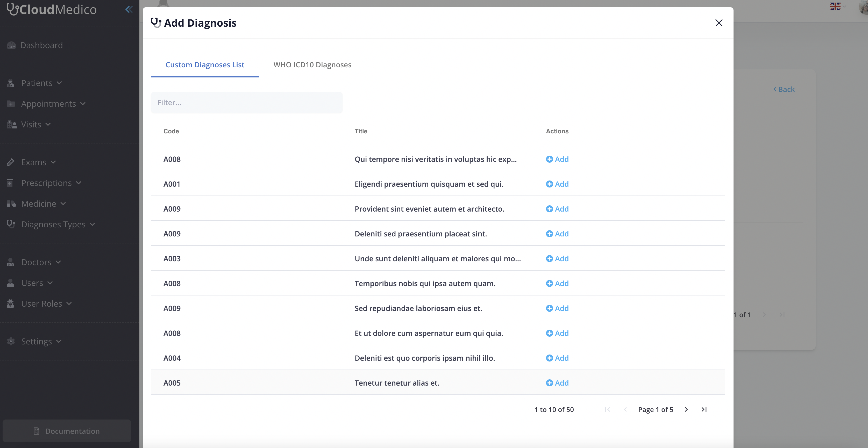
Task: Click the Patients icon in the sidebar
Action: (10, 83)
